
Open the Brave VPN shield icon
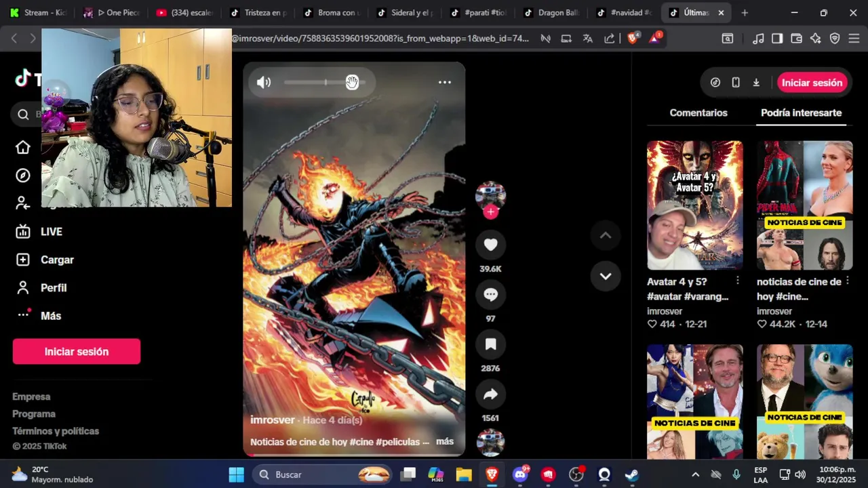tap(835, 39)
